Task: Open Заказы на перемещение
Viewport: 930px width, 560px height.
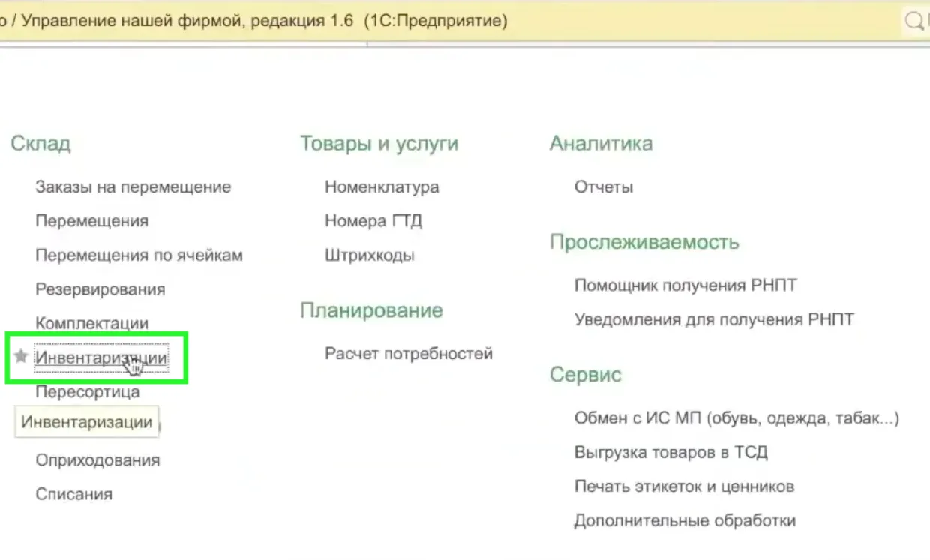Action: pos(133,187)
